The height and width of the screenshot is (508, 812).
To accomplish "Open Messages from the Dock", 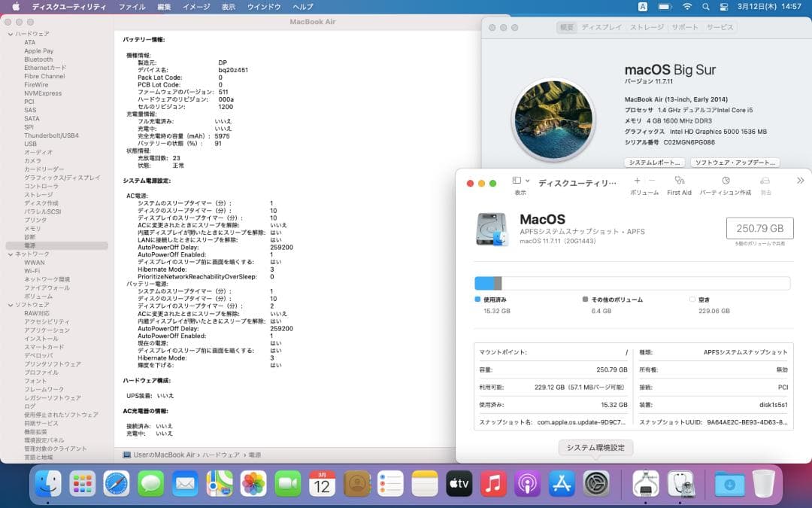I will click(x=150, y=484).
